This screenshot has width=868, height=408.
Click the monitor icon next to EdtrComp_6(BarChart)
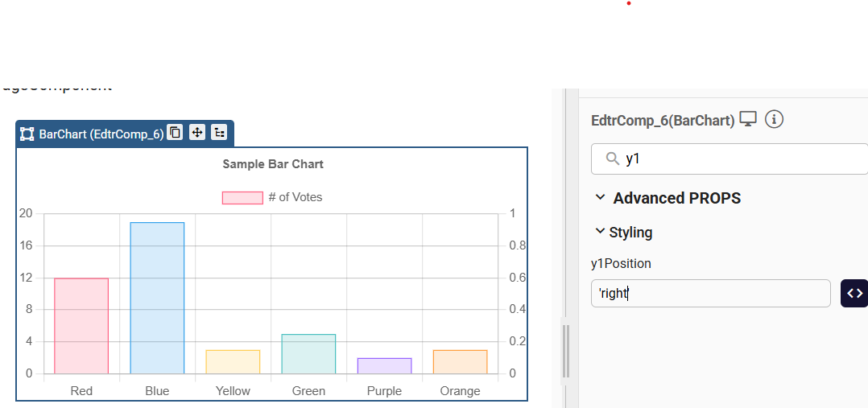coord(748,120)
